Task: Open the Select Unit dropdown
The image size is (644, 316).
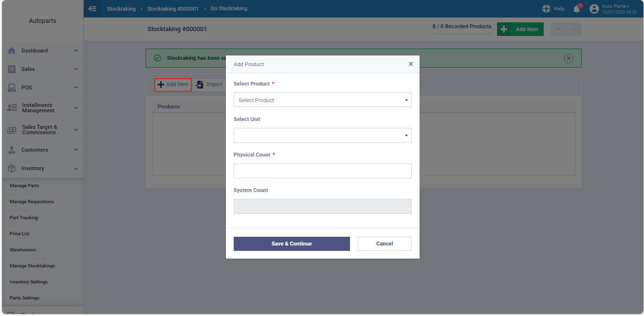Action: pos(323,136)
